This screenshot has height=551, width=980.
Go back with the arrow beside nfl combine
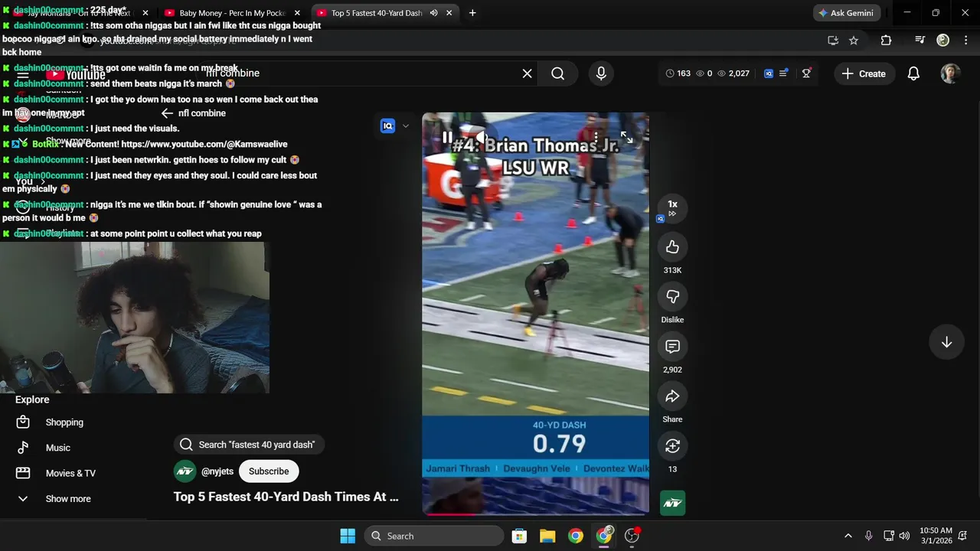click(167, 113)
